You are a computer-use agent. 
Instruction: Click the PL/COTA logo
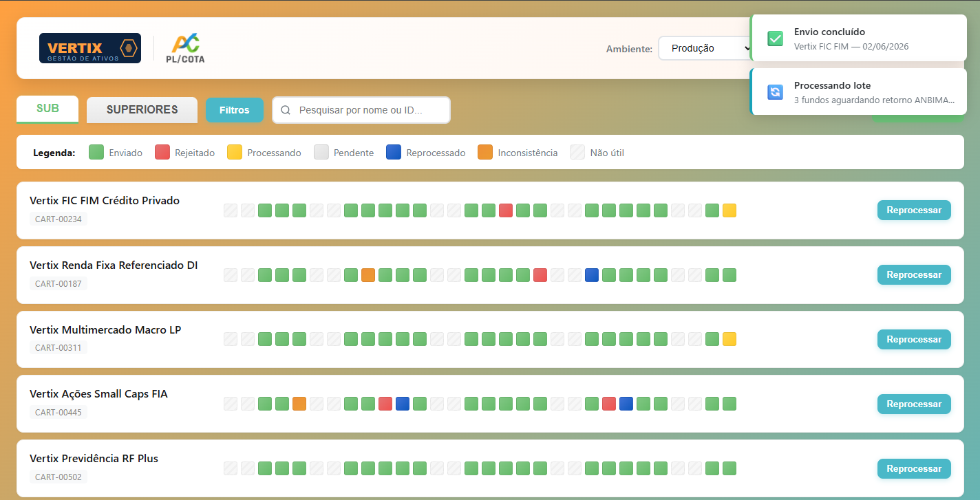(185, 48)
